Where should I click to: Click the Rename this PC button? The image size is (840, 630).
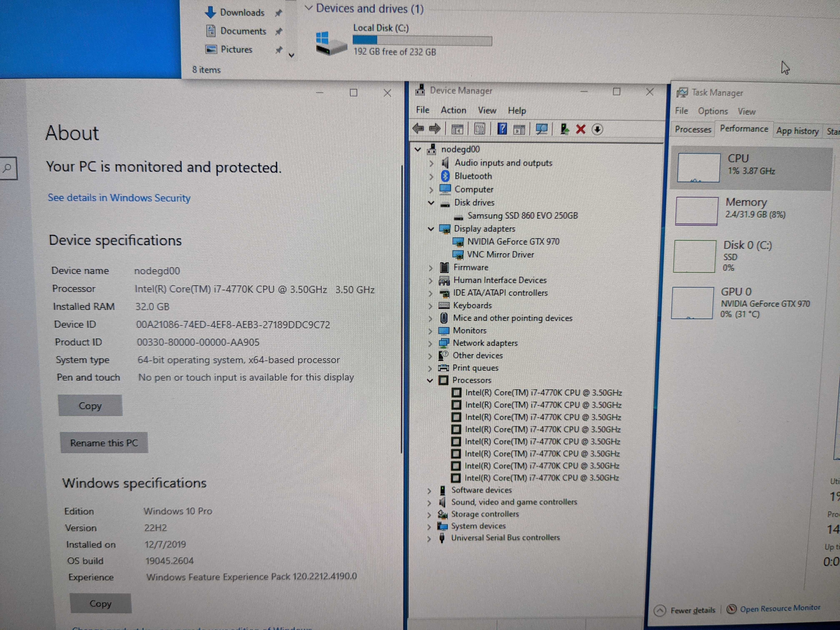coord(104,443)
